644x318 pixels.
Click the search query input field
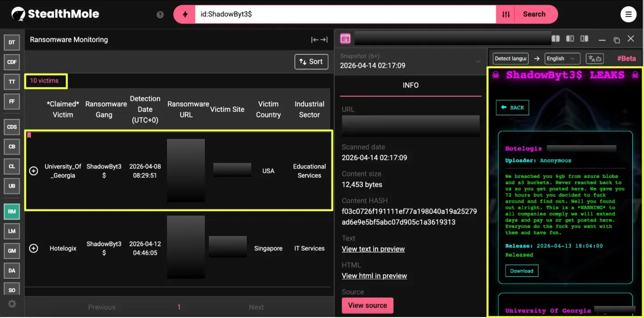point(345,14)
